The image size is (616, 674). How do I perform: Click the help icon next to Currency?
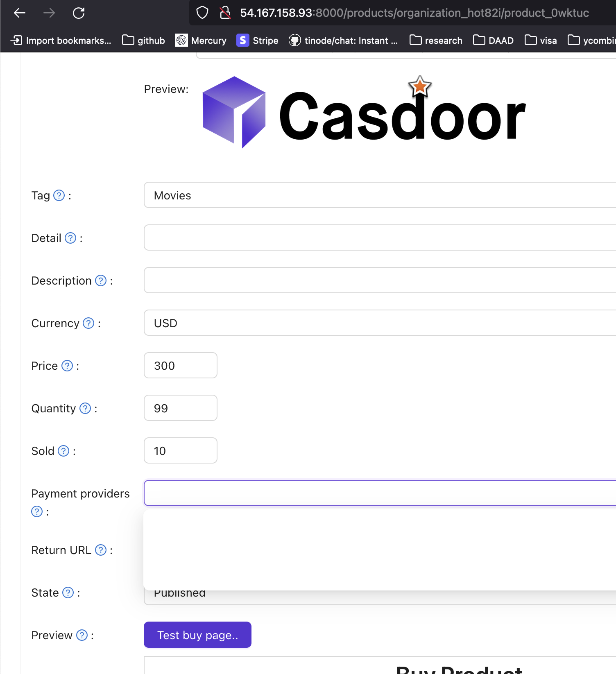(x=88, y=323)
